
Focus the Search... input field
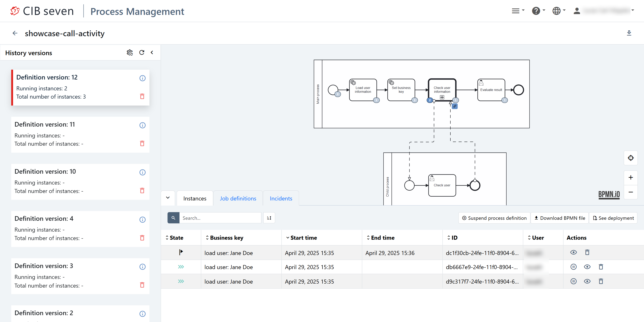click(220, 218)
